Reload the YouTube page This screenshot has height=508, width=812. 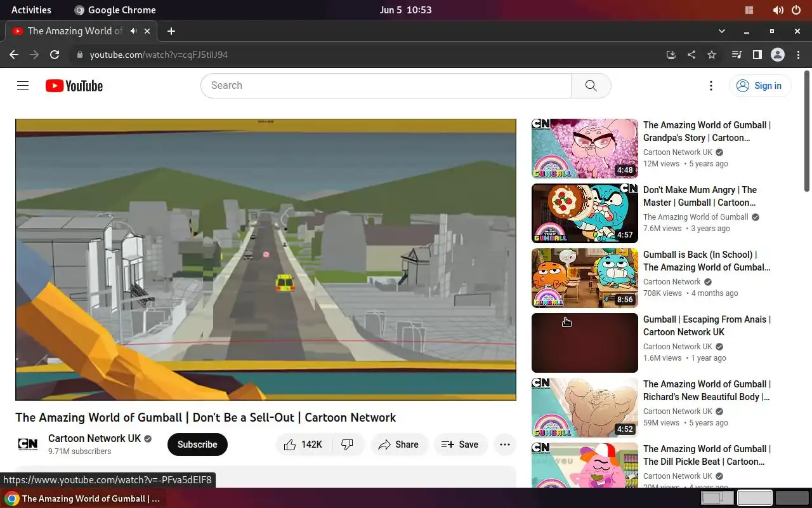coord(55,55)
